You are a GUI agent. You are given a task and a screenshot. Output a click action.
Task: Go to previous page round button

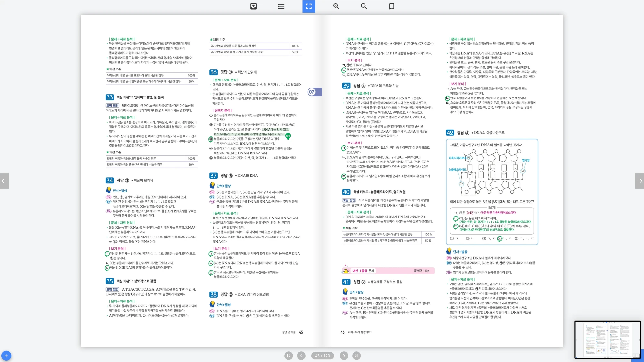coord(301,356)
